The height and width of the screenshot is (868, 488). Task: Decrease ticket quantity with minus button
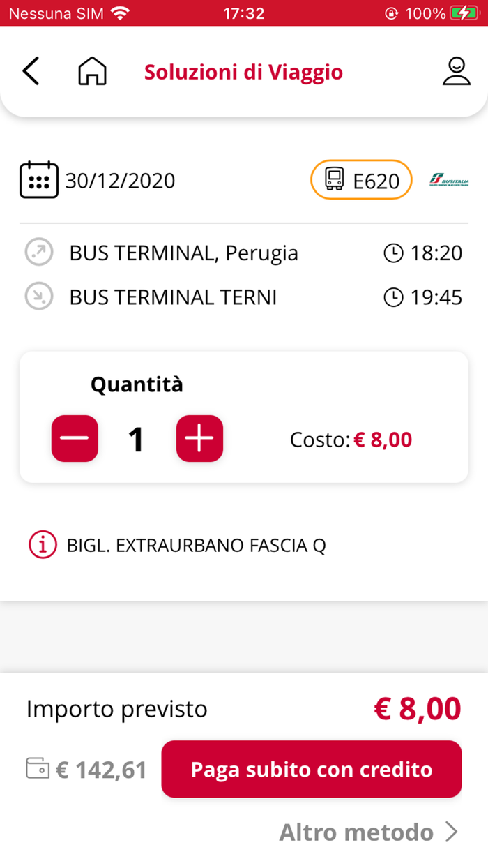pyautogui.click(x=75, y=439)
